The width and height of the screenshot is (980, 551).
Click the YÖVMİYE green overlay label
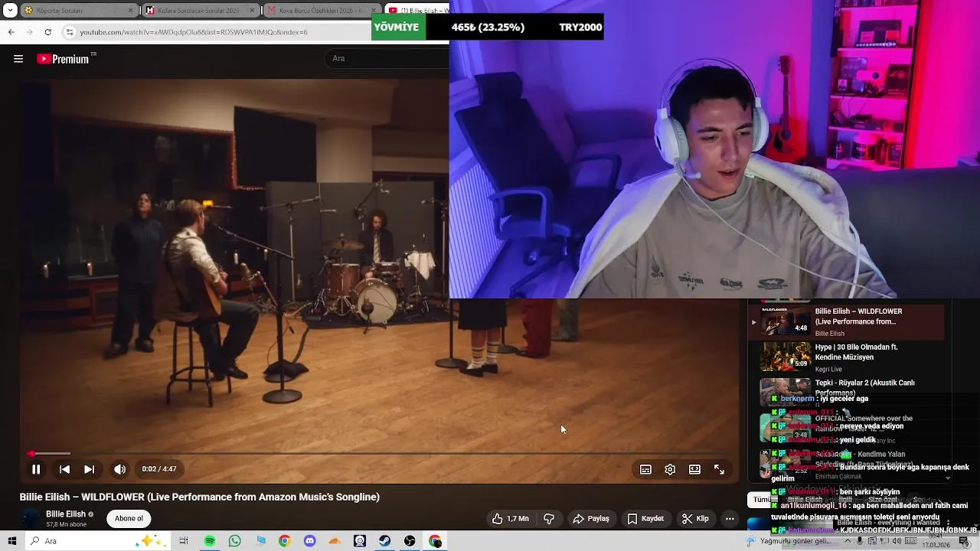[397, 27]
